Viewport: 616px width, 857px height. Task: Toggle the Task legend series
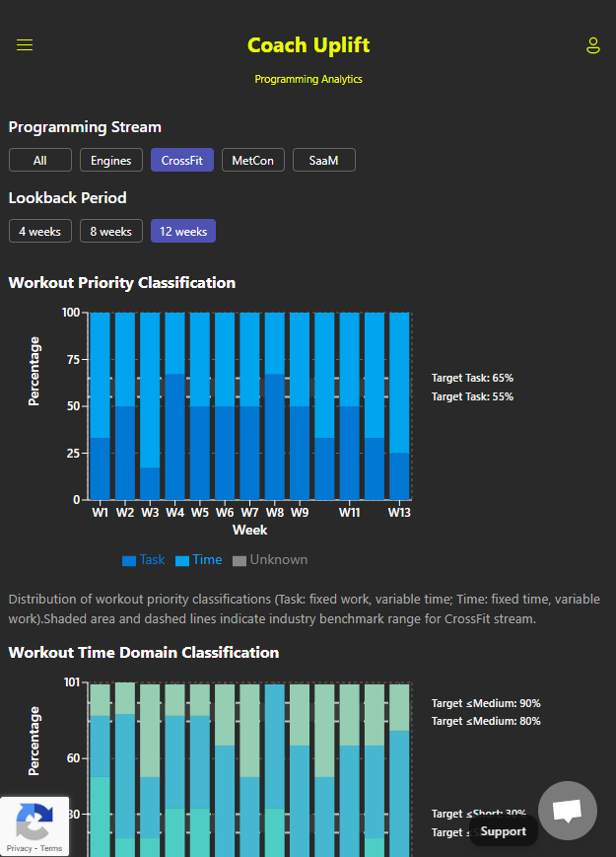pyautogui.click(x=144, y=560)
